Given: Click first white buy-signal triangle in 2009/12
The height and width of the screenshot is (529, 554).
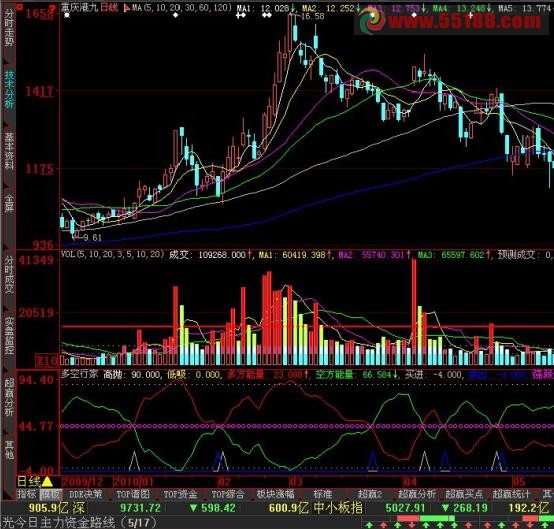Looking at the screenshot, I should 134,461.
